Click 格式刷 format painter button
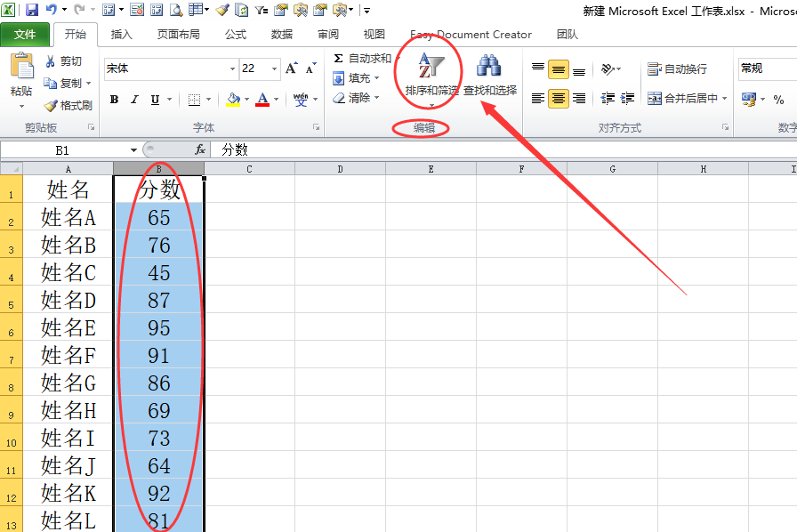 68,105
